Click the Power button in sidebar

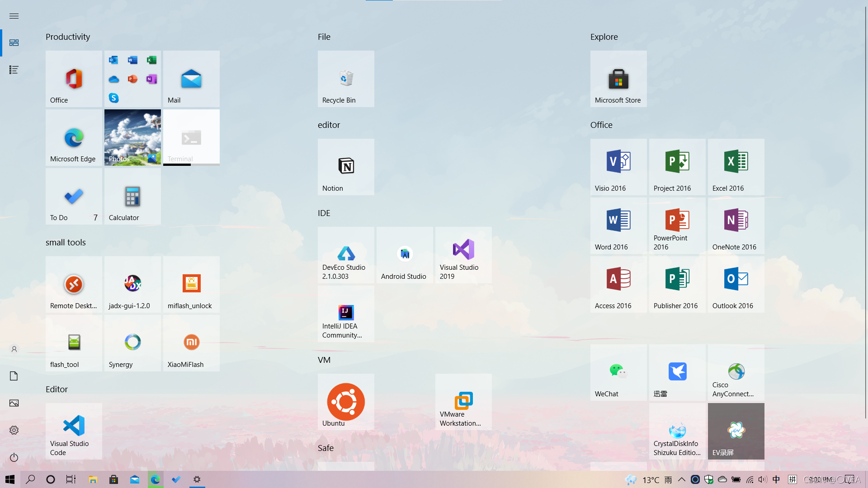click(14, 457)
